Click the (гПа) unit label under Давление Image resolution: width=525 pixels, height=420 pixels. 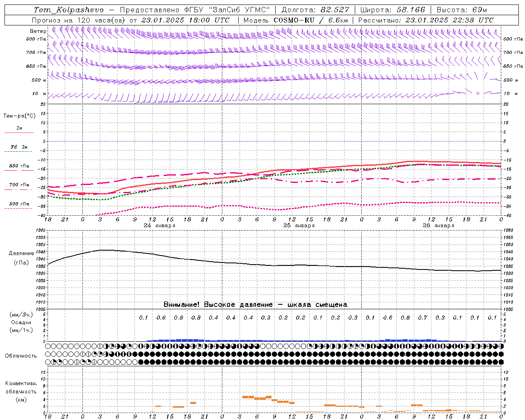coord(21,262)
